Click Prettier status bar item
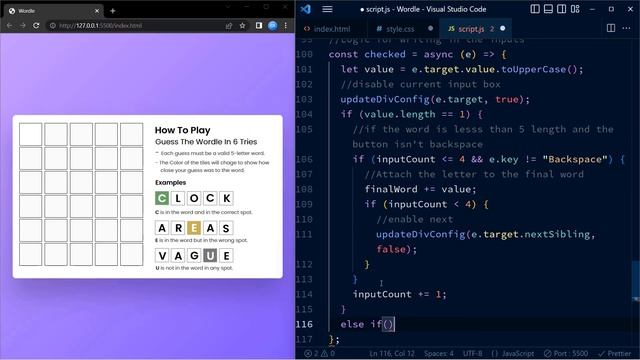The height and width of the screenshot is (360, 640). 615,353
